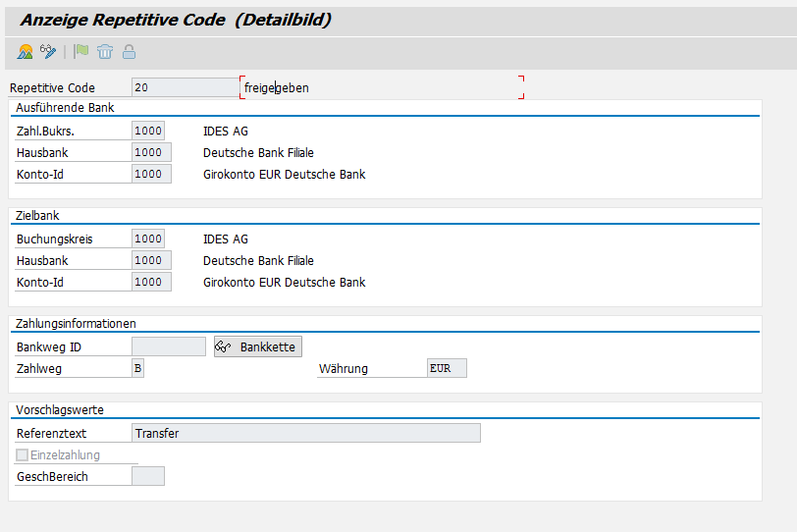Click the Referenztext field showing Transfer

(x=305, y=433)
